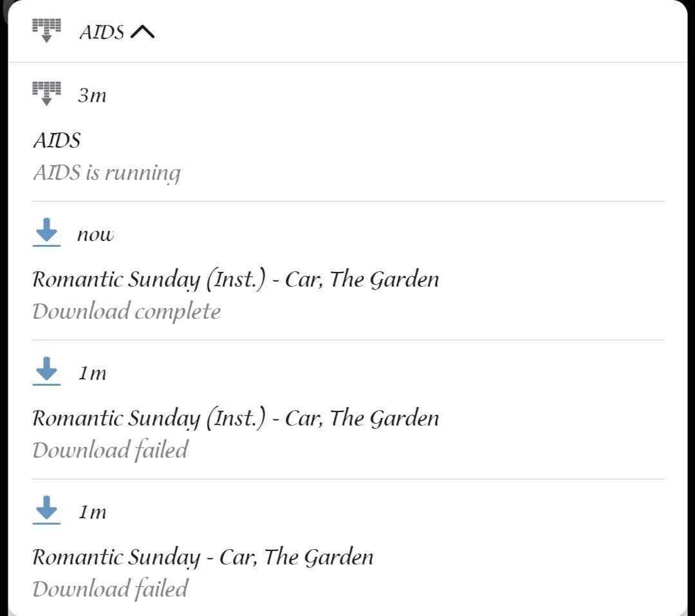Tap 'Download failed' under Romantic Sunday - Car
Image resolution: width=695 pixels, height=616 pixels.
coord(111,589)
